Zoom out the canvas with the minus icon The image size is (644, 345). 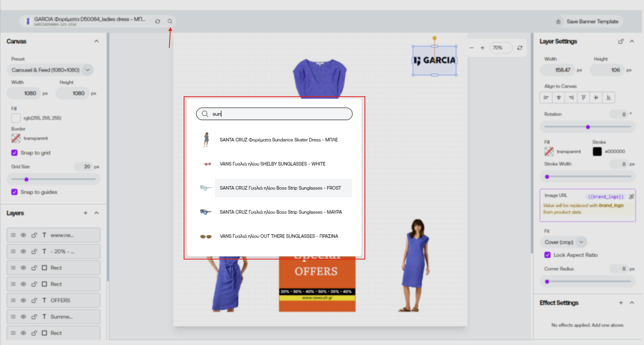[471, 48]
